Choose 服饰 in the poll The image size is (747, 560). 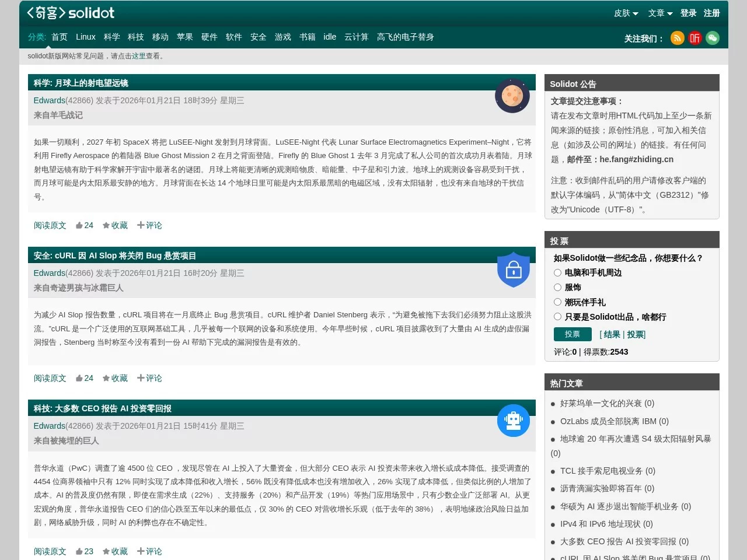click(557, 288)
